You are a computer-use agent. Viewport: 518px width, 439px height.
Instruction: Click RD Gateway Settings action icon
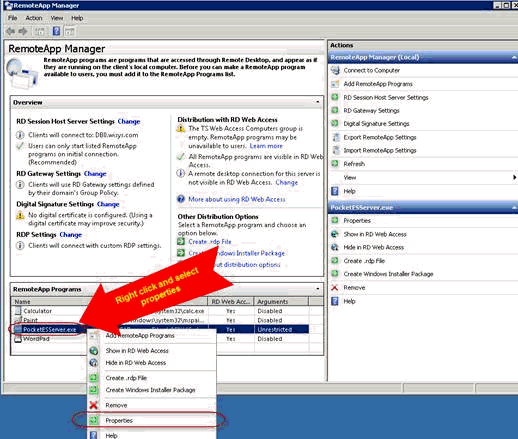click(335, 110)
